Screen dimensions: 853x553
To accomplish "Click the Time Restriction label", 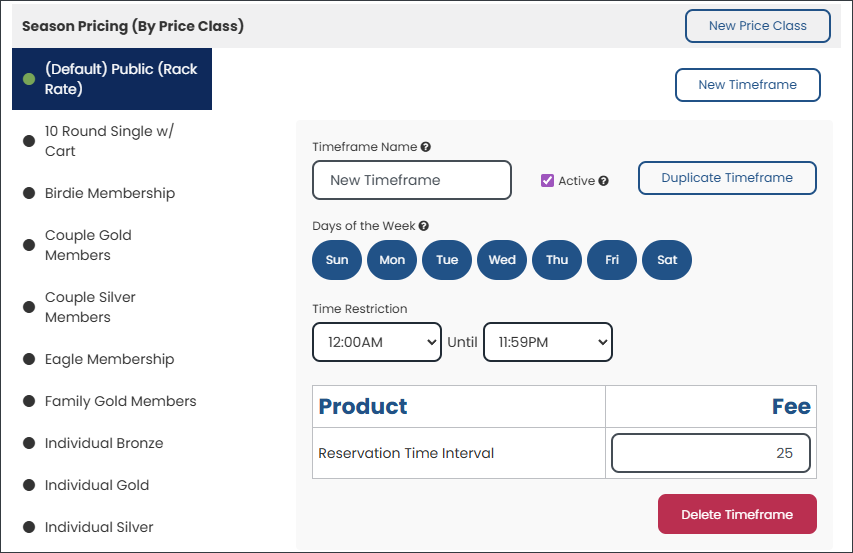I will point(360,309).
